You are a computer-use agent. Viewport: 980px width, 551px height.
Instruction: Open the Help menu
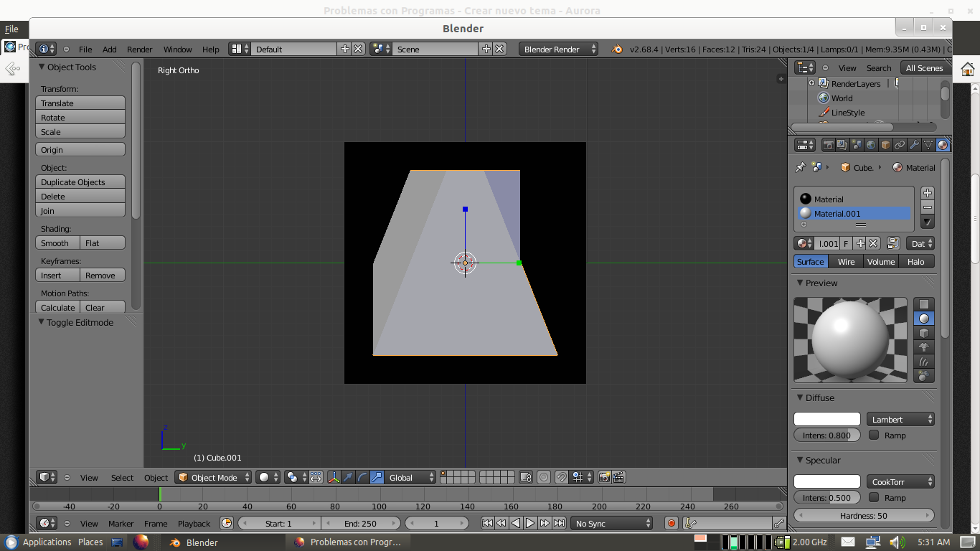click(x=211, y=49)
